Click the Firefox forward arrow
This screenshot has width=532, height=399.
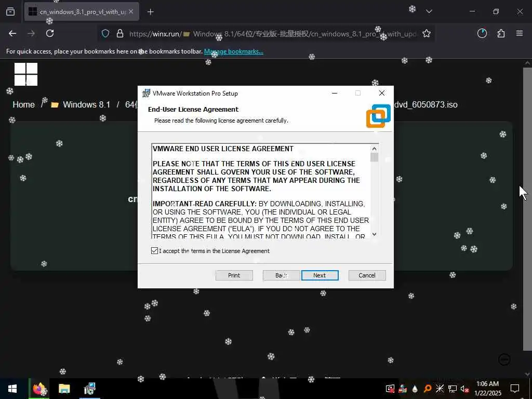31,33
